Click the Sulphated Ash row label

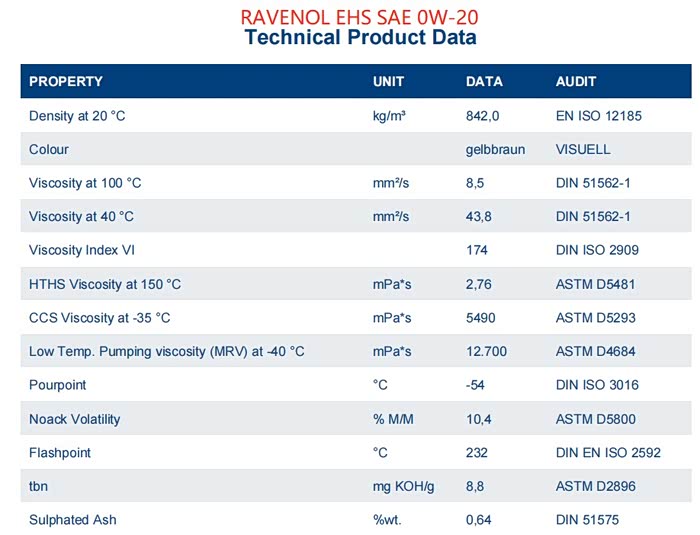(72, 520)
